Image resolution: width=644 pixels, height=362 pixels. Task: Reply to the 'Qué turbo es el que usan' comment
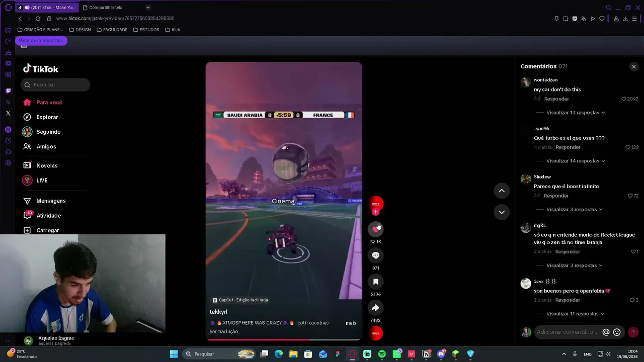(568, 147)
